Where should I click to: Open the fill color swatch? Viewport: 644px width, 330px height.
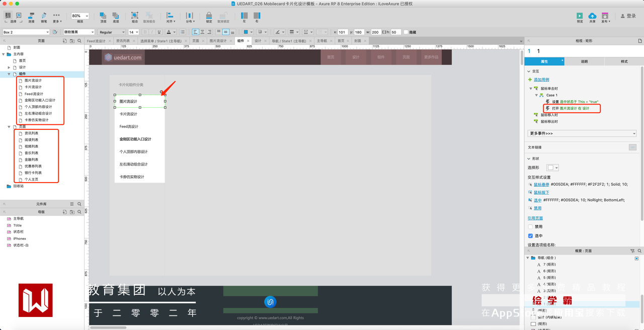(247, 32)
